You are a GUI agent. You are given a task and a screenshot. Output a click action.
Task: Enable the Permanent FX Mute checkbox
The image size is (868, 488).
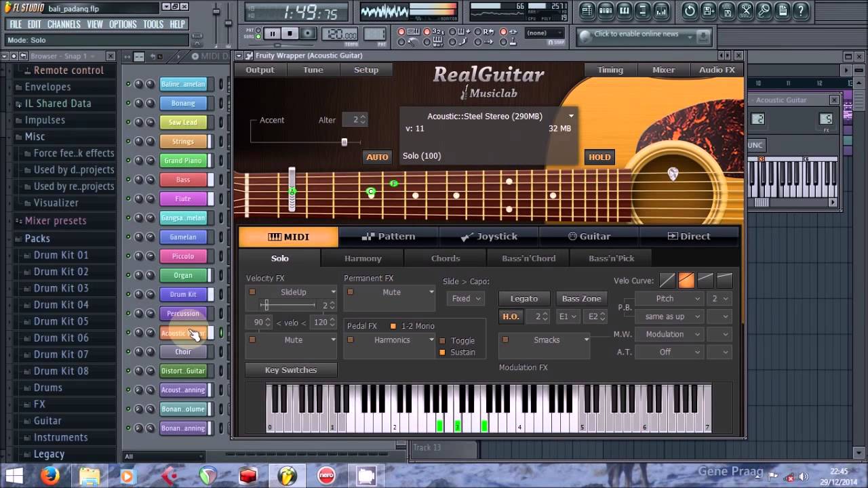pyautogui.click(x=350, y=292)
